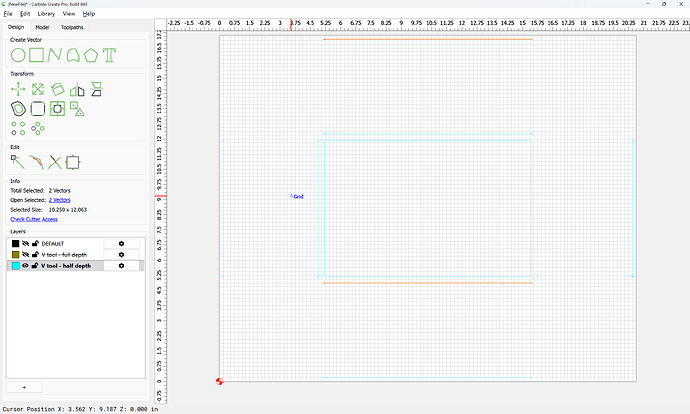Select the Polygon vector tool
Viewport: 690px width, 414px height.
(x=91, y=55)
